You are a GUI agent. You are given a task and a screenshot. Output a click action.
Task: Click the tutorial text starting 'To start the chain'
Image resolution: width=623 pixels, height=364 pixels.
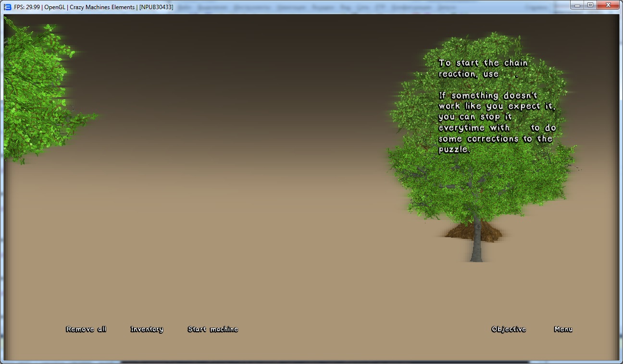tap(483, 68)
